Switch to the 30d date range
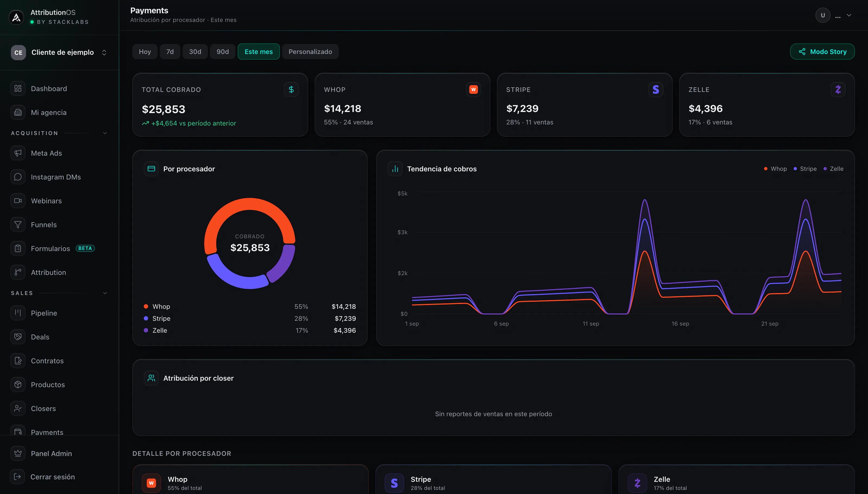This screenshot has width=868, height=494. (x=195, y=52)
